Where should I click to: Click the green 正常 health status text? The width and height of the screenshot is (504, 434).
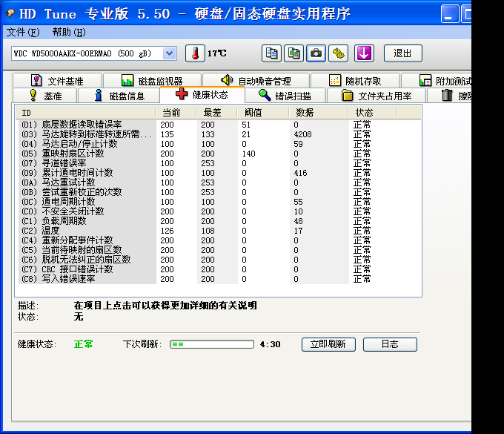pyautogui.click(x=83, y=344)
